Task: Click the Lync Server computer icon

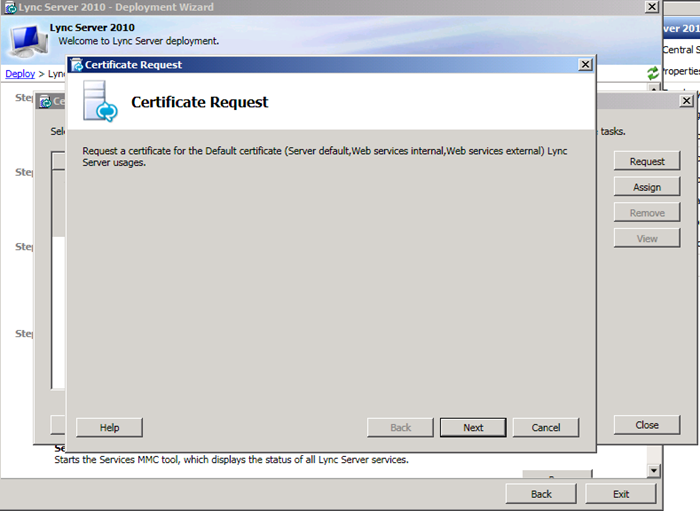Action: (28, 41)
